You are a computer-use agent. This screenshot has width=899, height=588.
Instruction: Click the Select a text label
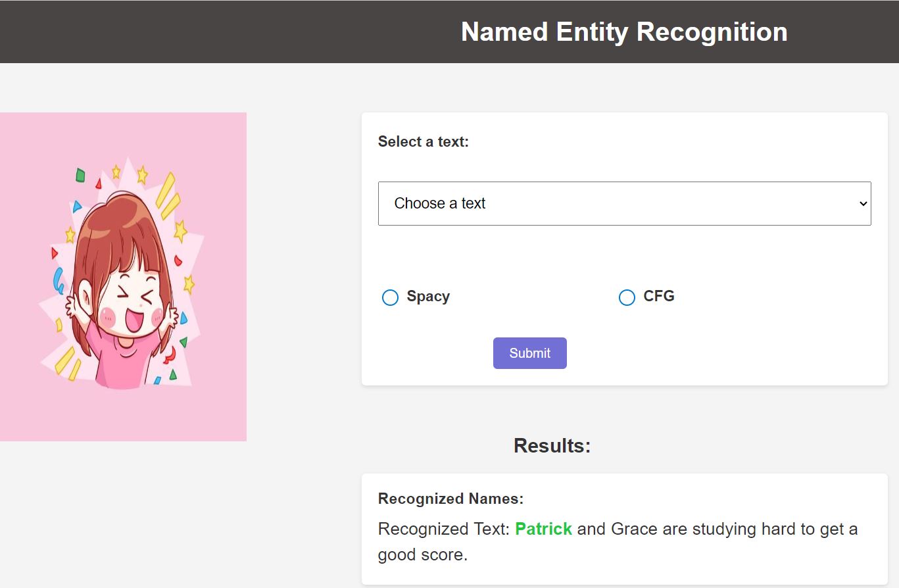pyautogui.click(x=423, y=141)
